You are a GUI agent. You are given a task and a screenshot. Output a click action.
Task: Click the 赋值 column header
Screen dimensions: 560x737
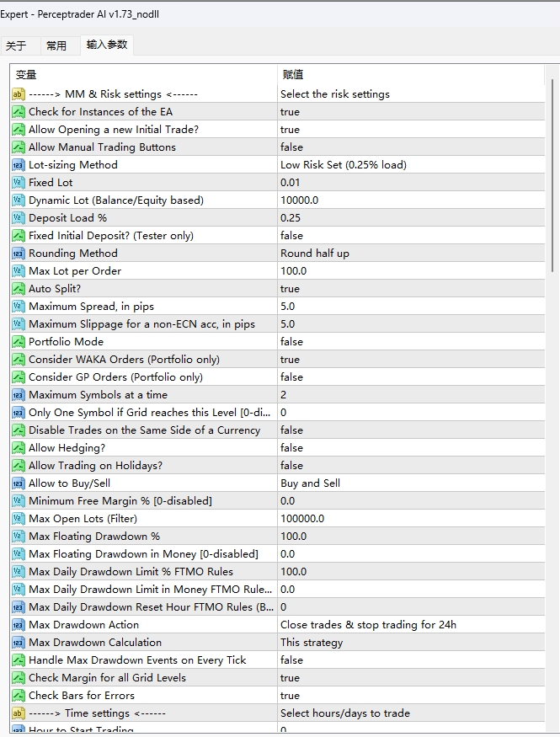tap(411, 75)
